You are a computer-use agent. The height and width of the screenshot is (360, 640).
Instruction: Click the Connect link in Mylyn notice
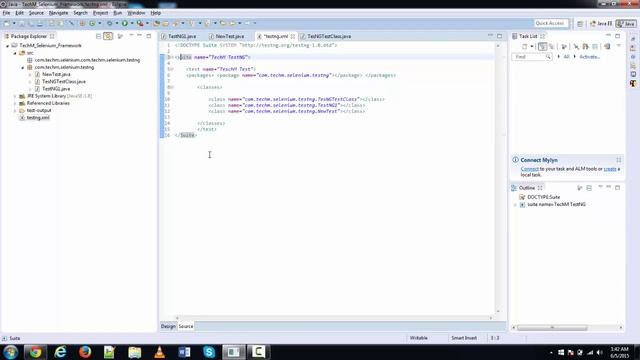(x=529, y=169)
